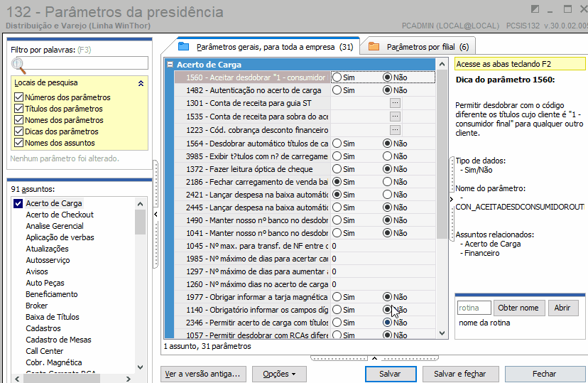The height and width of the screenshot is (383, 588).
Task: Click the magnifier search icon
Action: tap(18, 65)
